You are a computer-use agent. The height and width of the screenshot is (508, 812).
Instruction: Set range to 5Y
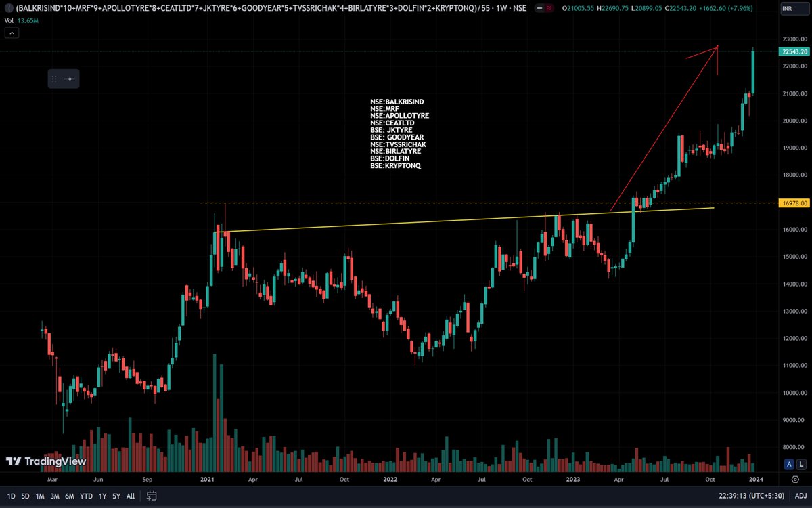tap(116, 496)
